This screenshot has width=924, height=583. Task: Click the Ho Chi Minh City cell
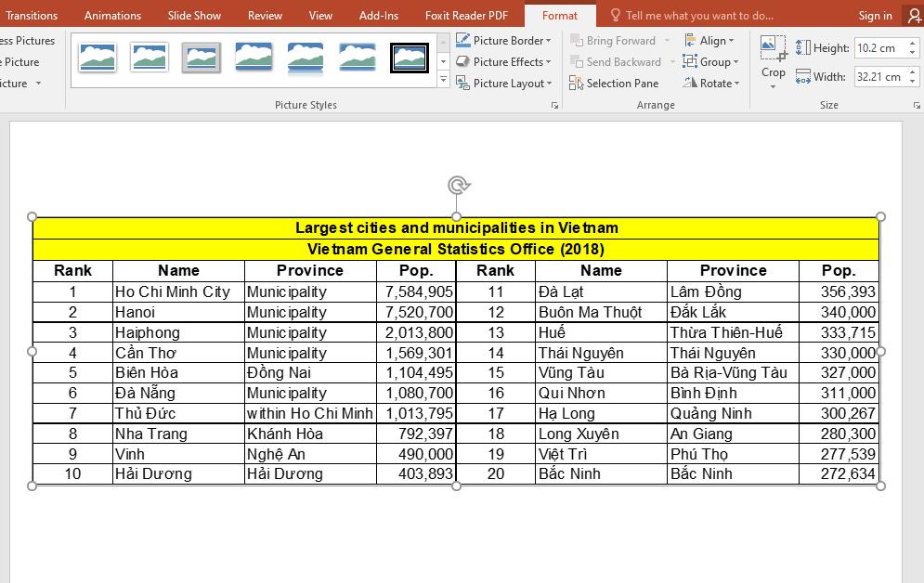click(x=178, y=292)
